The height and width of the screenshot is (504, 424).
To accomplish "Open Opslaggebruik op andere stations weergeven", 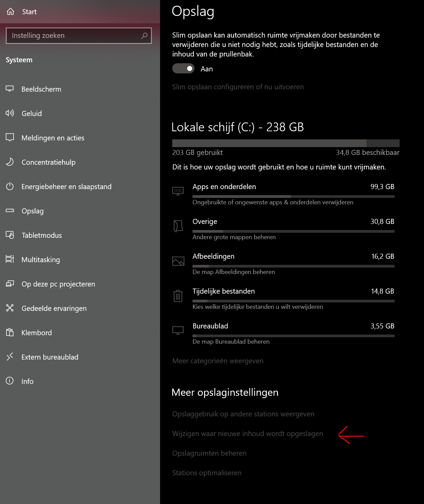I will [x=243, y=414].
